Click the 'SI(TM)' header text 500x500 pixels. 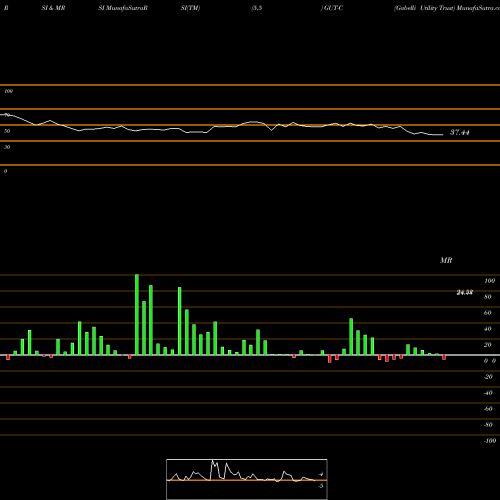[x=190, y=8]
